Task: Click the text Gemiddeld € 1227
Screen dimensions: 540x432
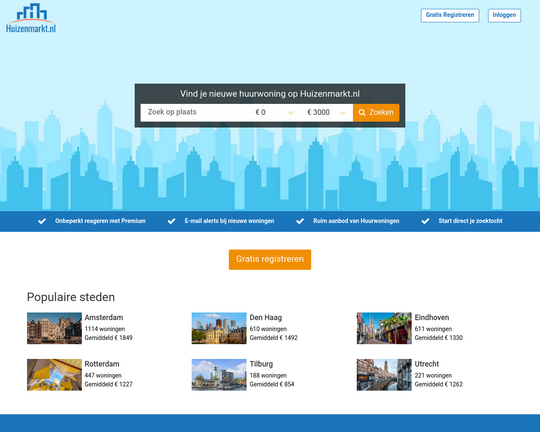Action: pos(108,384)
